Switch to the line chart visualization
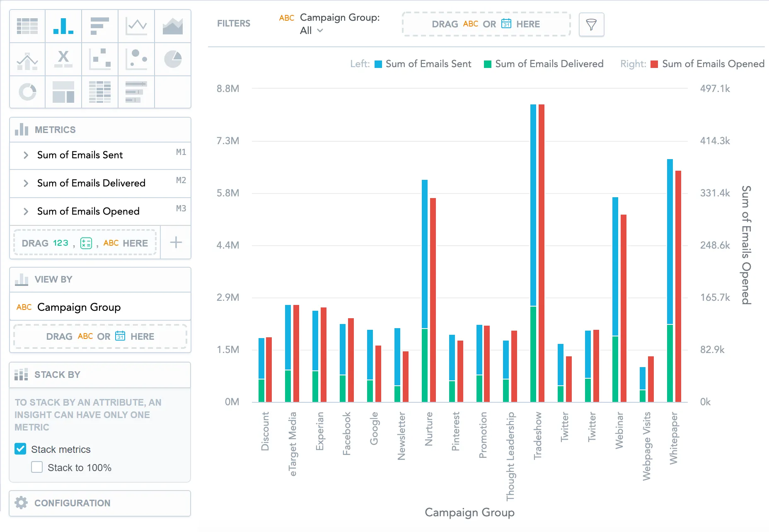The height and width of the screenshot is (532, 769). tap(136, 26)
